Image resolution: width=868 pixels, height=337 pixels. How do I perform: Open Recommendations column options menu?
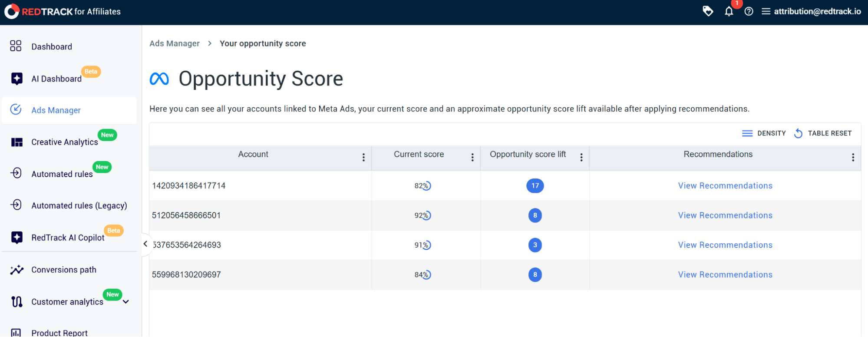[x=853, y=157]
